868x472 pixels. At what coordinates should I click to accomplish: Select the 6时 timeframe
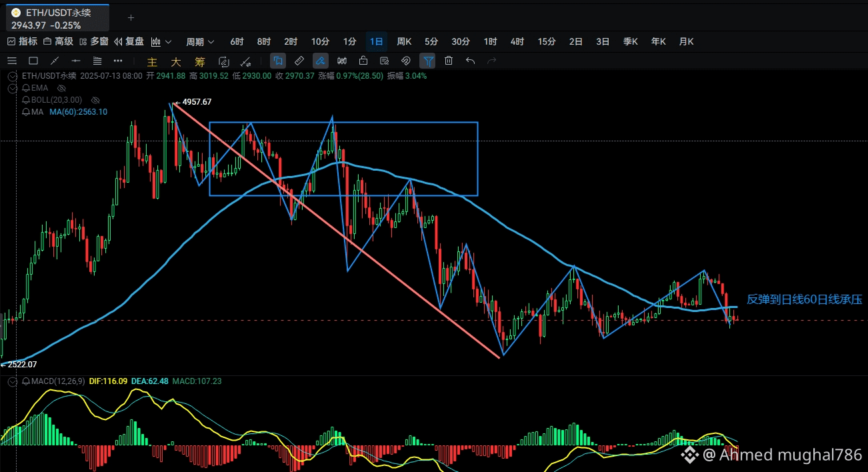coord(237,41)
